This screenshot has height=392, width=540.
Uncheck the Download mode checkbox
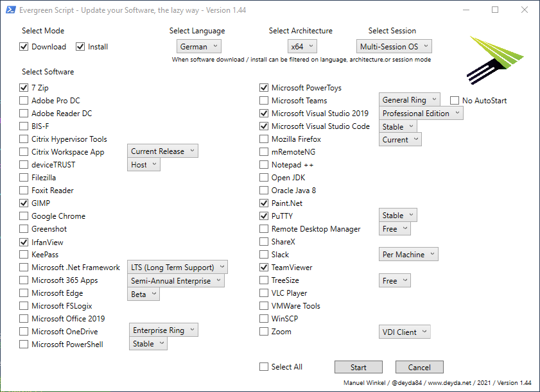[22, 46]
